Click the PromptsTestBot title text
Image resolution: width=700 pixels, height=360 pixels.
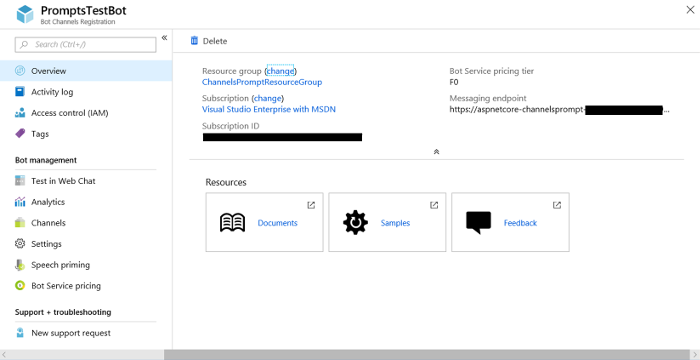click(x=83, y=10)
